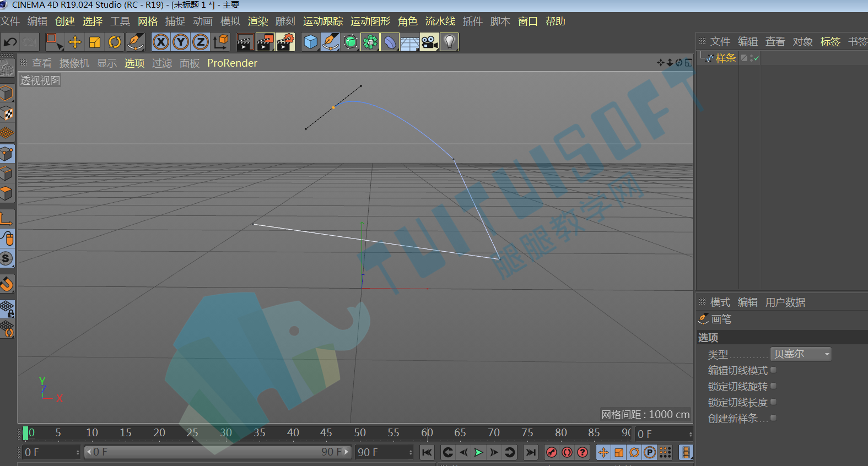Image resolution: width=868 pixels, height=466 pixels.
Task: Open the MoGraph Array green icon
Action: (370, 42)
